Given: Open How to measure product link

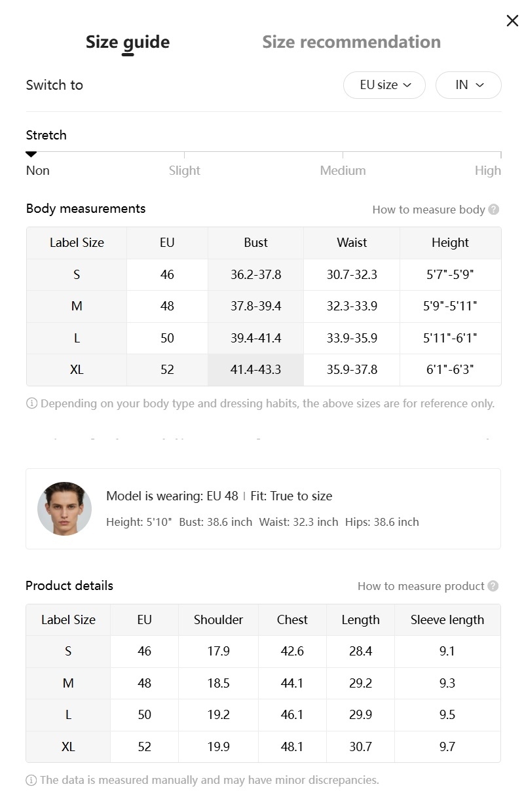Looking at the screenshot, I should click(x=421, y=586).
